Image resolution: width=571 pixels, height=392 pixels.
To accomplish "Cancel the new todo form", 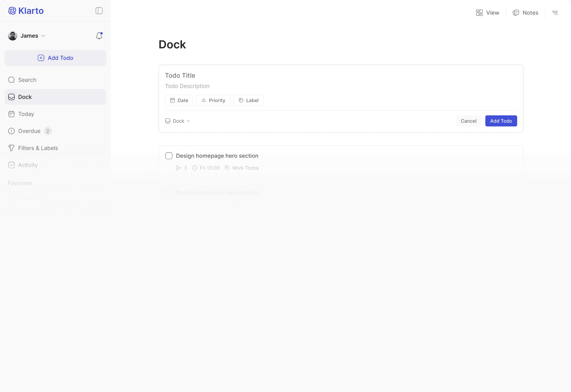I will coord(468,121).
